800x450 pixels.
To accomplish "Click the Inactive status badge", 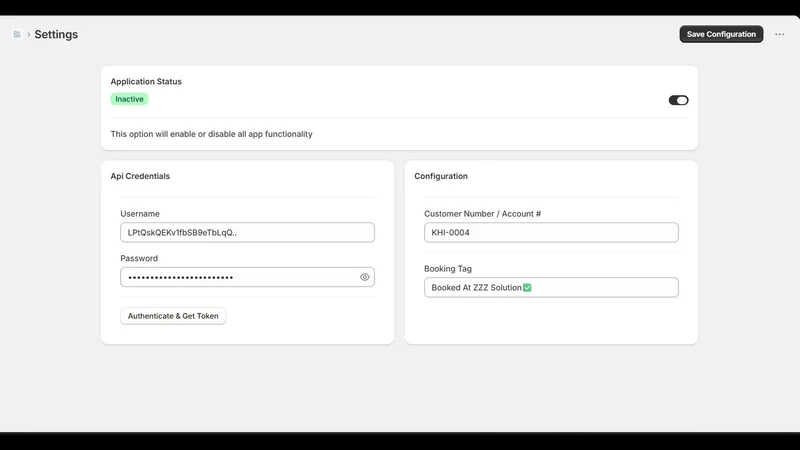I will (129, 99).
